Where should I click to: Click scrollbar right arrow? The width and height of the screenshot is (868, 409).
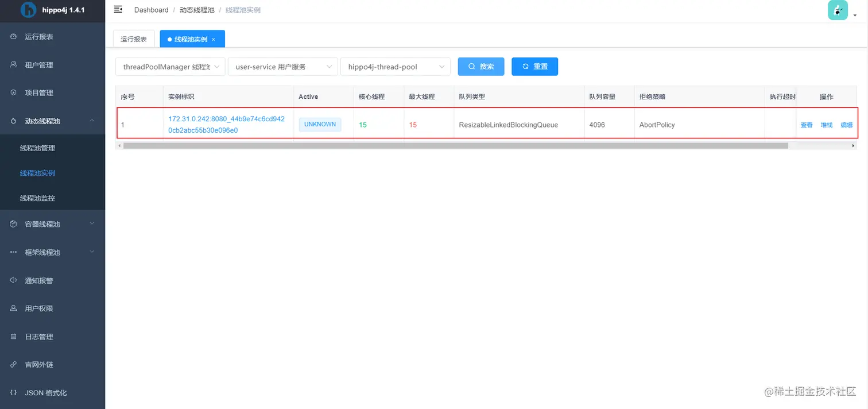853,146
